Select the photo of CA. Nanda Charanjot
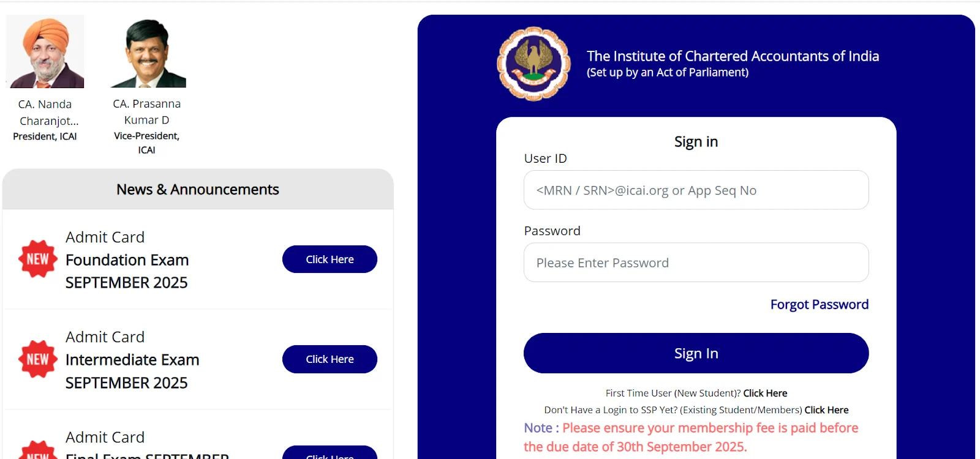Screen dimensions: 980x459 point(45,51)
